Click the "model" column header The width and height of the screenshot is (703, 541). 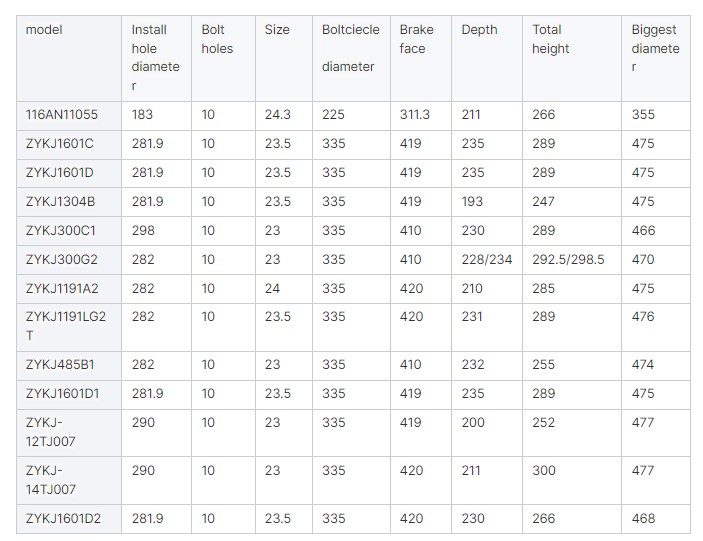click(x=44, y=30)
